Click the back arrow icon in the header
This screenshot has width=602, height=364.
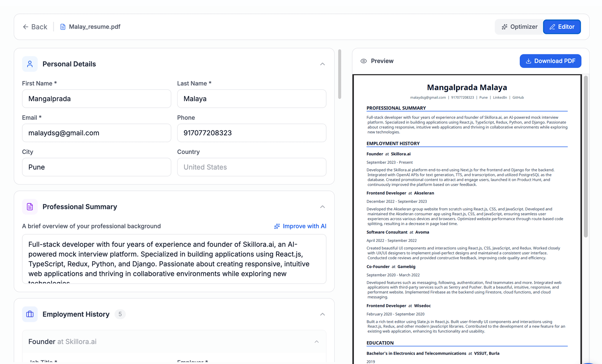tap(26, 27)
